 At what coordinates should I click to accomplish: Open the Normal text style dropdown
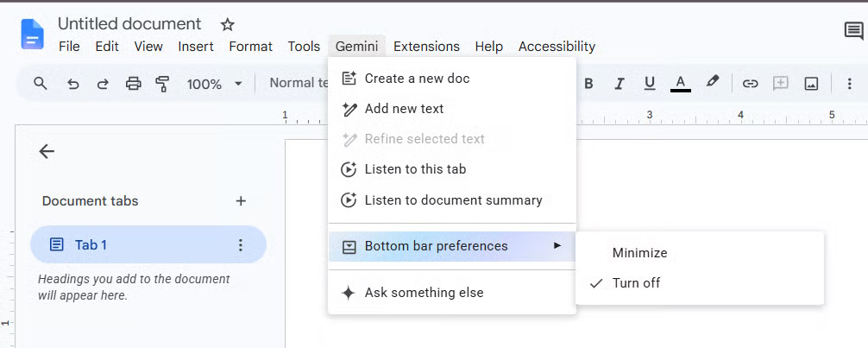tap(299, 83)
